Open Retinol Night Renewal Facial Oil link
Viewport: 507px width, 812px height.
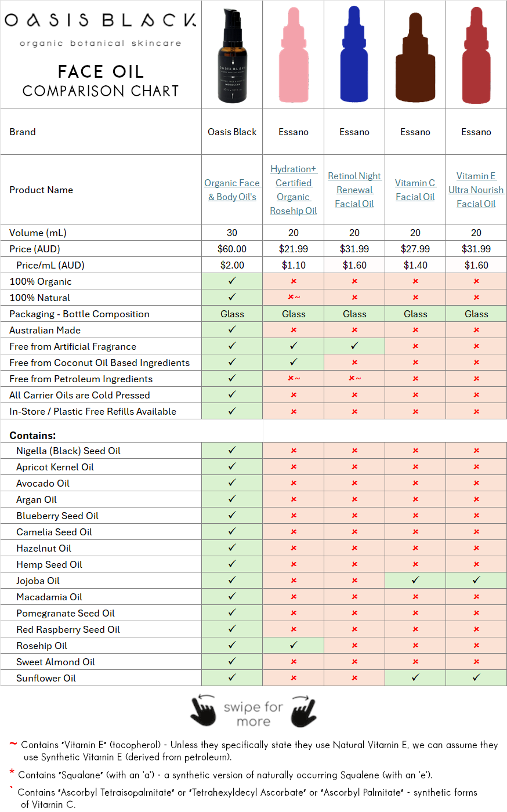(x=354, y=190)
